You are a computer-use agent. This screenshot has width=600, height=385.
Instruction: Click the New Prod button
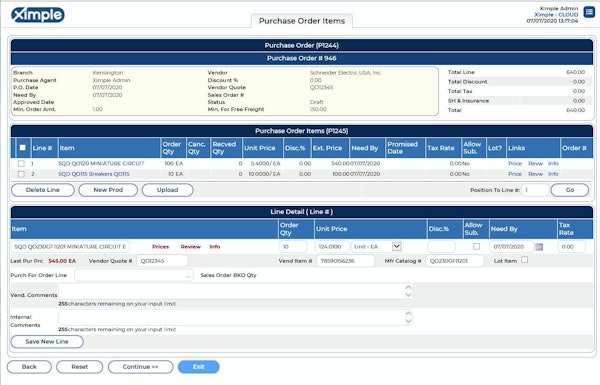pos(108,190)
